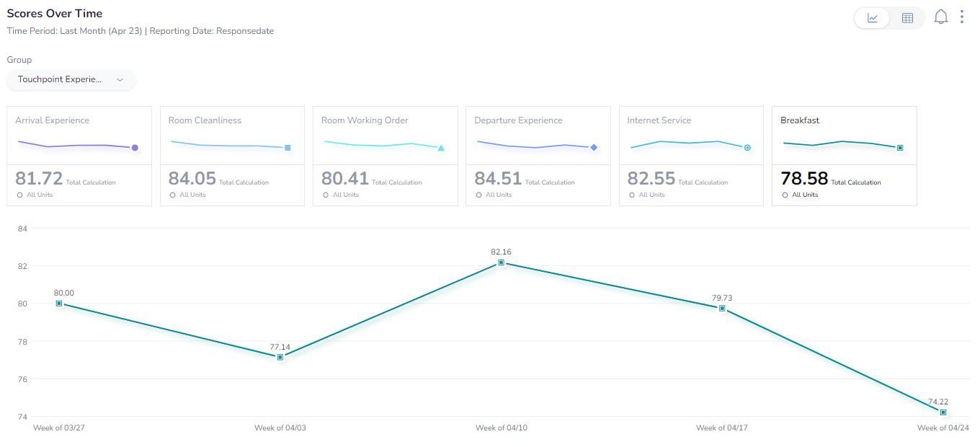Open the three-dot more options menu
The width and height of the screenshot is (980, 447).
click(962, 17)
